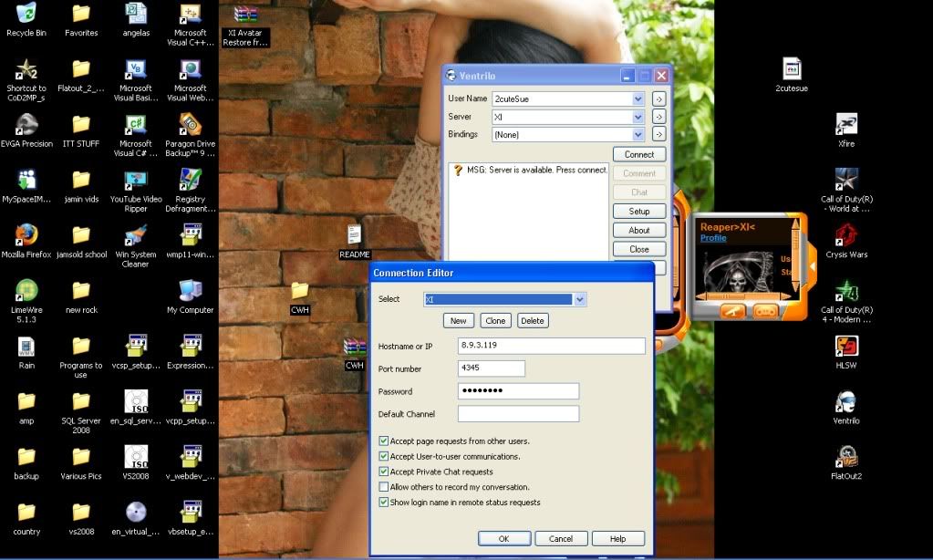
Task: Select the Call of Duty World at War icon
Action: [x=846, y=191]
